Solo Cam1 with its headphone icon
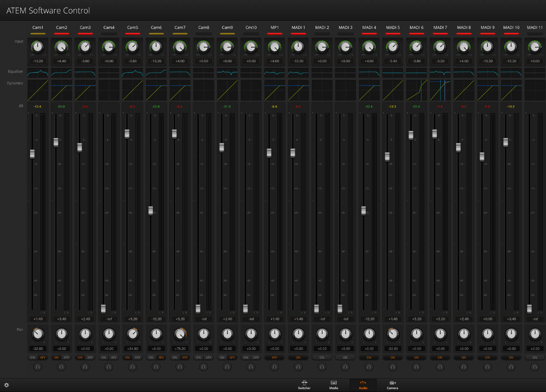The width and height of the screenshot is (546, 392). (x=38, y=367)
